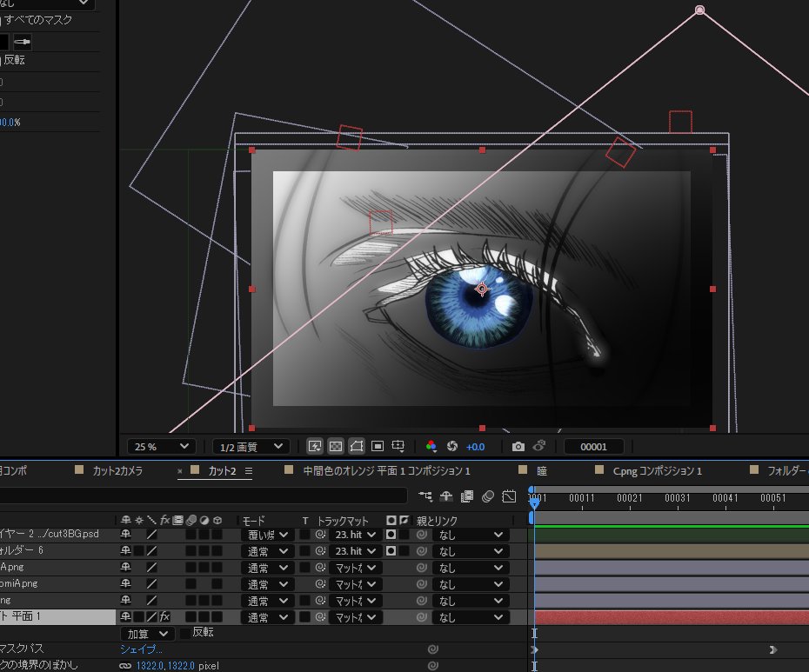Toggle invert matte box on フォルダー 6 row
Viewport: 809px width, 672px height.
(x=404, y=551)
